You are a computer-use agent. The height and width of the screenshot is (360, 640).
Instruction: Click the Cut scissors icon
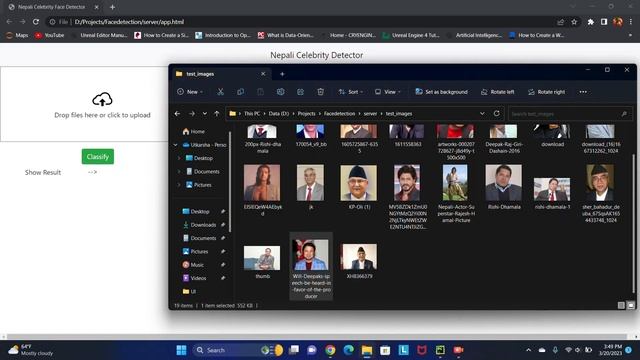pyautogui.click(x=220, y=92)
